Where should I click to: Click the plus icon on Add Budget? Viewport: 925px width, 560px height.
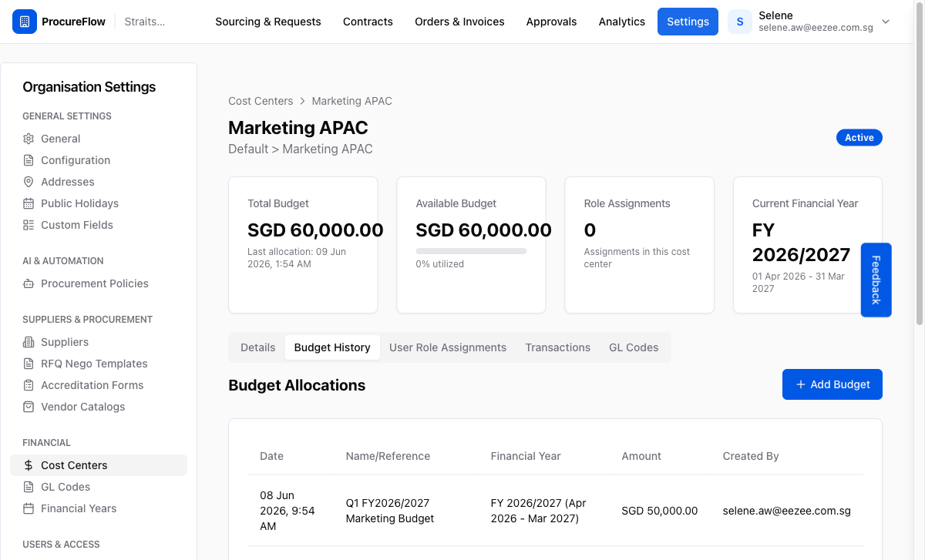click(801, 384)
